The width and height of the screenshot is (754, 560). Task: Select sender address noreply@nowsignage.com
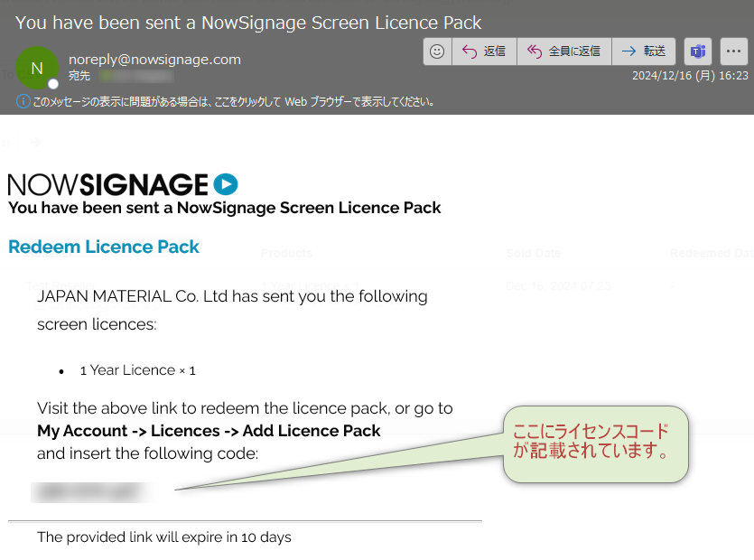pyautogui.click(x=154, y=60)
